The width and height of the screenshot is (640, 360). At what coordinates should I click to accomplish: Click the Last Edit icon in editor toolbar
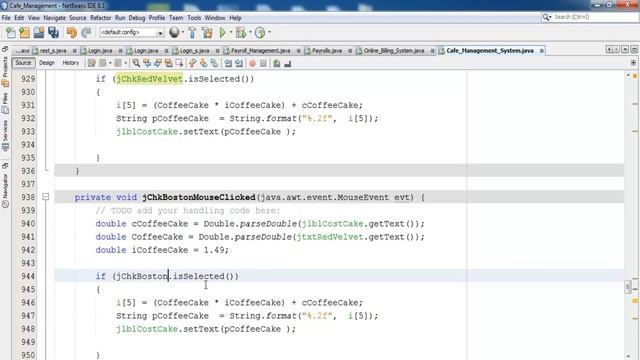pyautogui.click(x=91, y=63)
